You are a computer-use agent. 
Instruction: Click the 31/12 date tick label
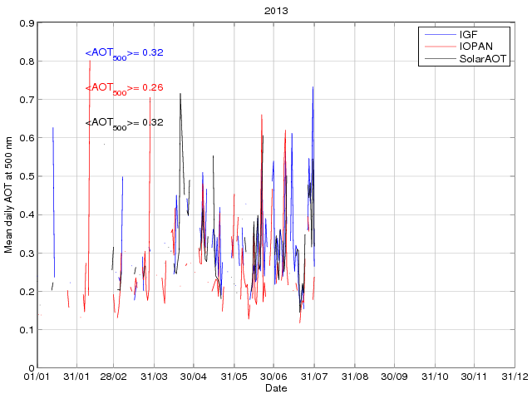click(515, 377)
